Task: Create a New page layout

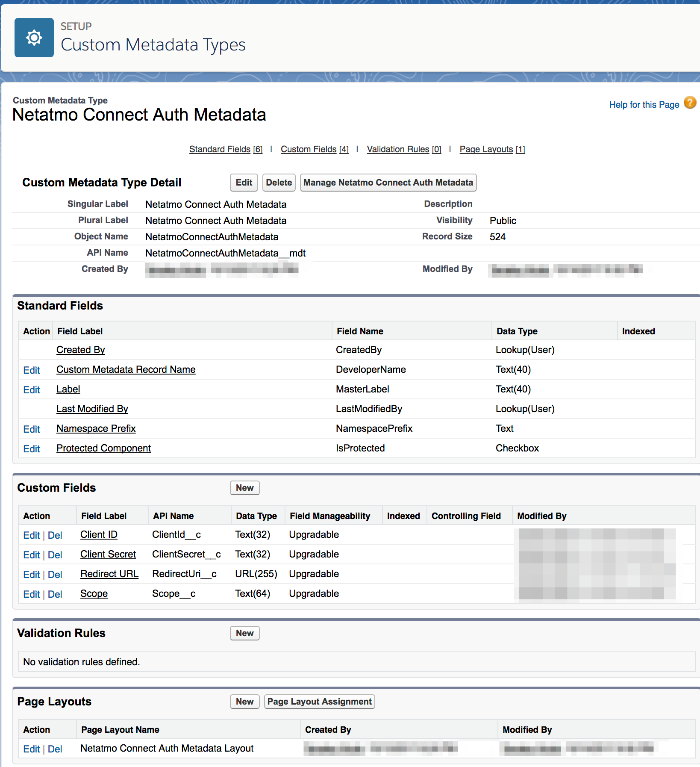Action: [x=245, y=702]
